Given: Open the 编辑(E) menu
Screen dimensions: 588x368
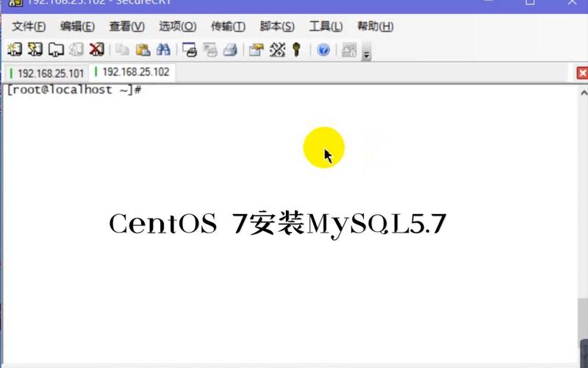Looking at the screenshot, I should pyautogui.click(x=77, y=26).
